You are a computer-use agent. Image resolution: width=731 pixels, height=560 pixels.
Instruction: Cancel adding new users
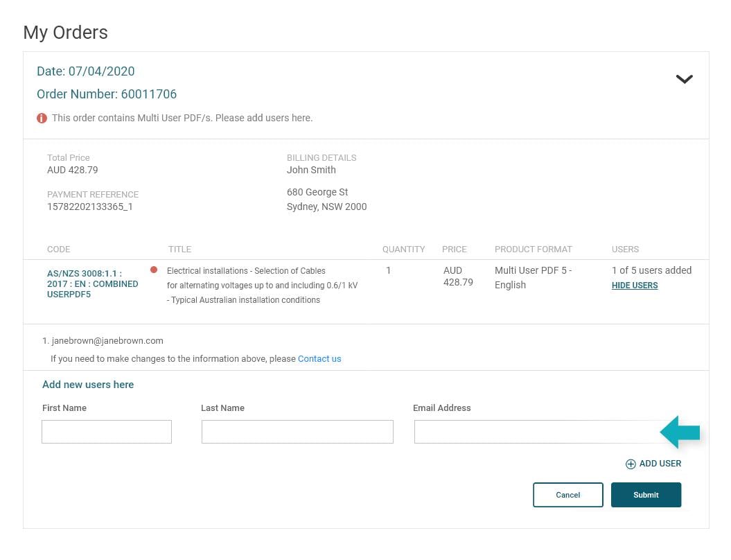pos(567,495)
